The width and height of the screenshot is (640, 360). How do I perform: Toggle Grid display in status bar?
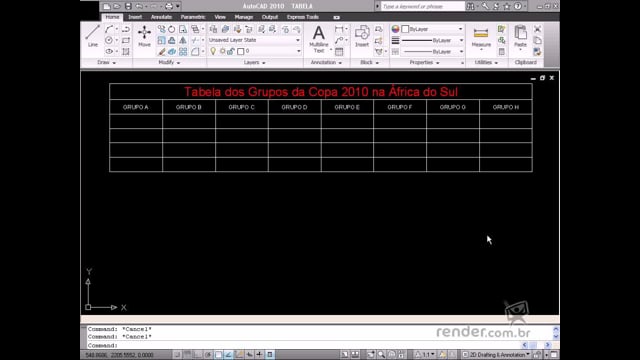(x=187, y=354)
